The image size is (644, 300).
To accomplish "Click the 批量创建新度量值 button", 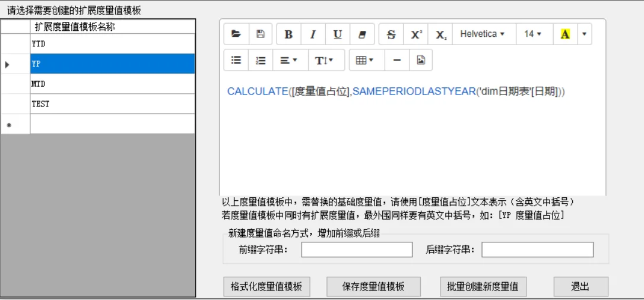I will 483,286.
